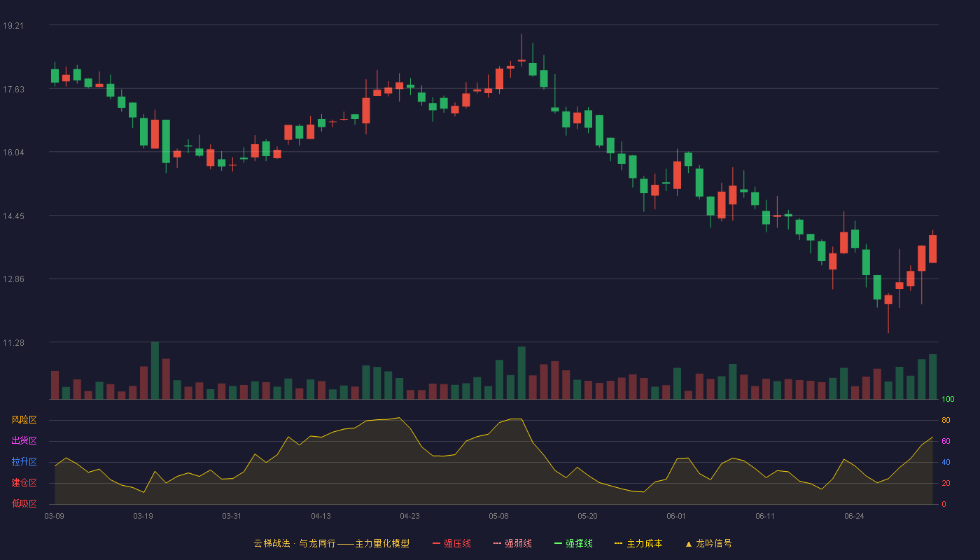Image resolution: width=980 pixels, height=560 pixels.
Task: Click the dashed pink 强弱线 legend marker
Action: (497, 543)
